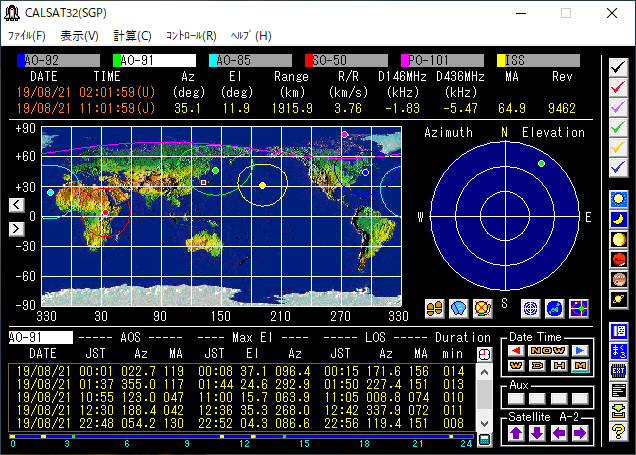Open the satellite list book icon
The width and height of the screenshot is (636, 455).
[619, 331]
